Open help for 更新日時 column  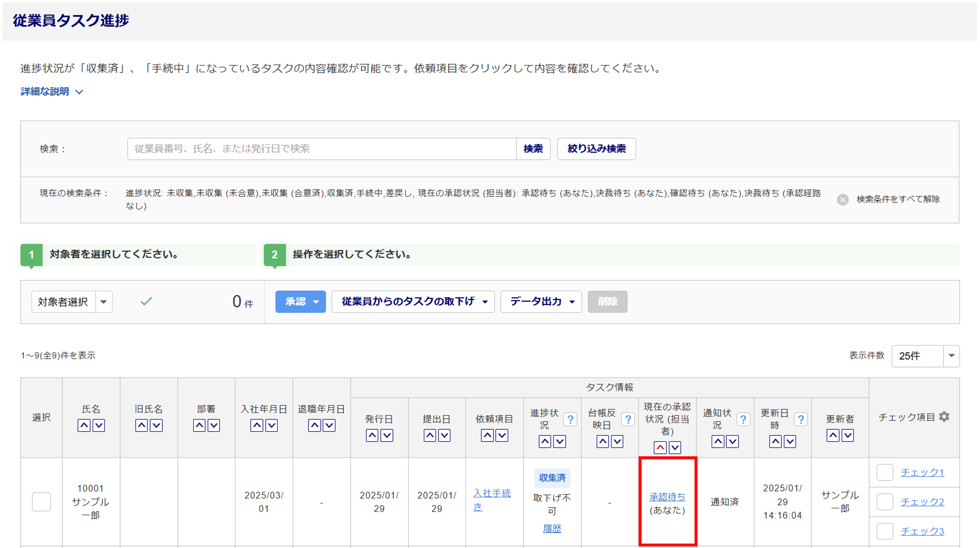801,420
